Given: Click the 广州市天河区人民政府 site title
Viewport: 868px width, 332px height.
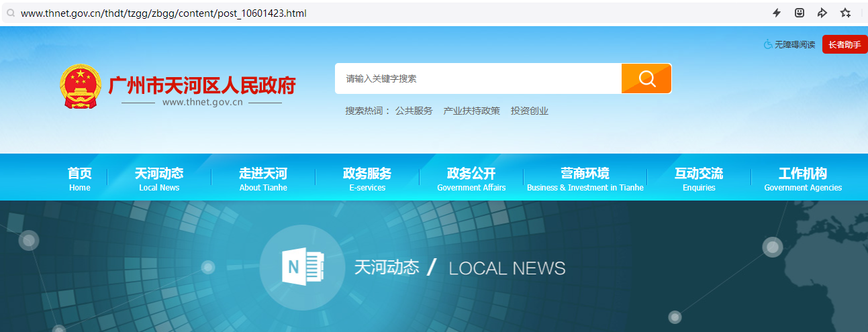Looking at the screenshot, I should coord(202,85).
